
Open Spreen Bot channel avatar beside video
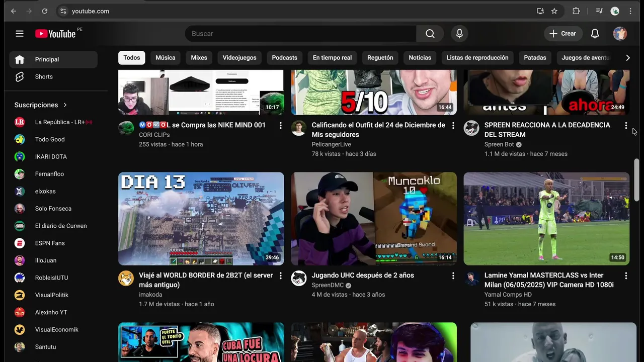pos(471,128)
